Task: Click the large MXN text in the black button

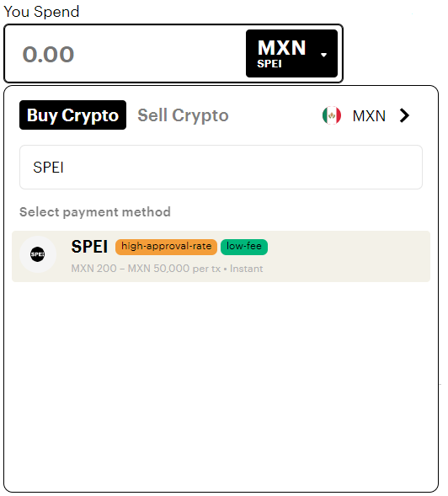Action: tap(281, 48)
